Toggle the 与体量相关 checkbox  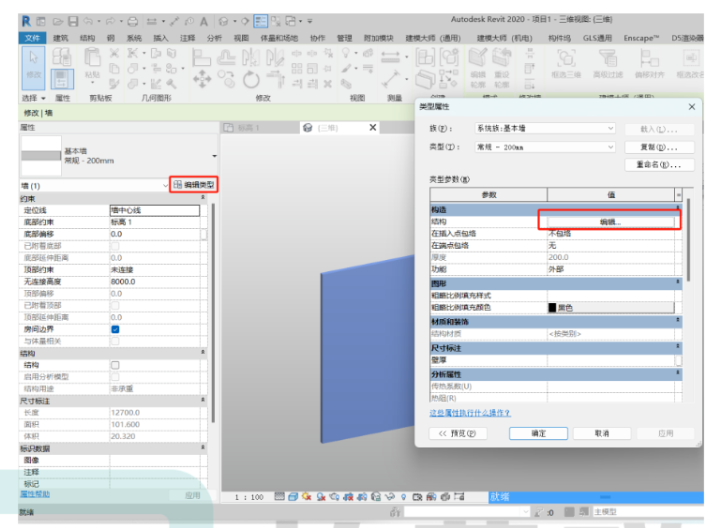click(x=115, y=341)
